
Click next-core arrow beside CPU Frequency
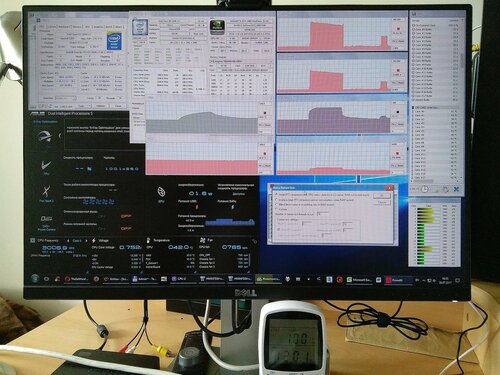(86, 241)
